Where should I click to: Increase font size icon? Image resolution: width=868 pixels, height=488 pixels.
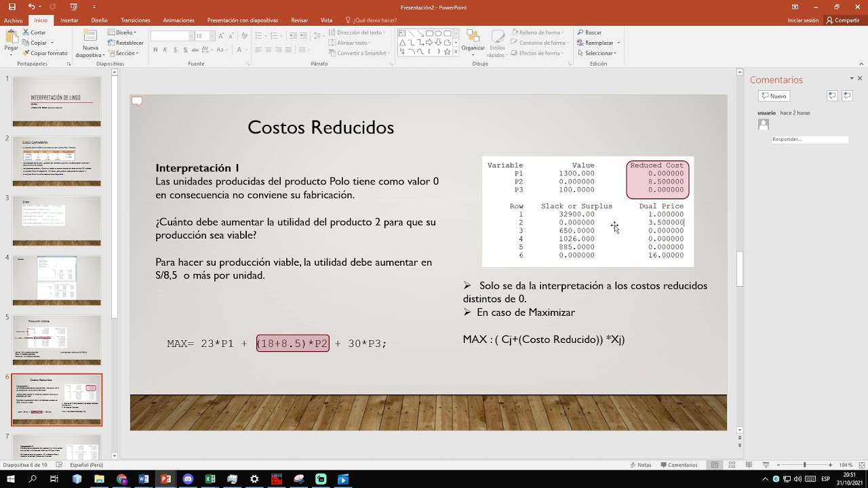click(x=221, y=35)
